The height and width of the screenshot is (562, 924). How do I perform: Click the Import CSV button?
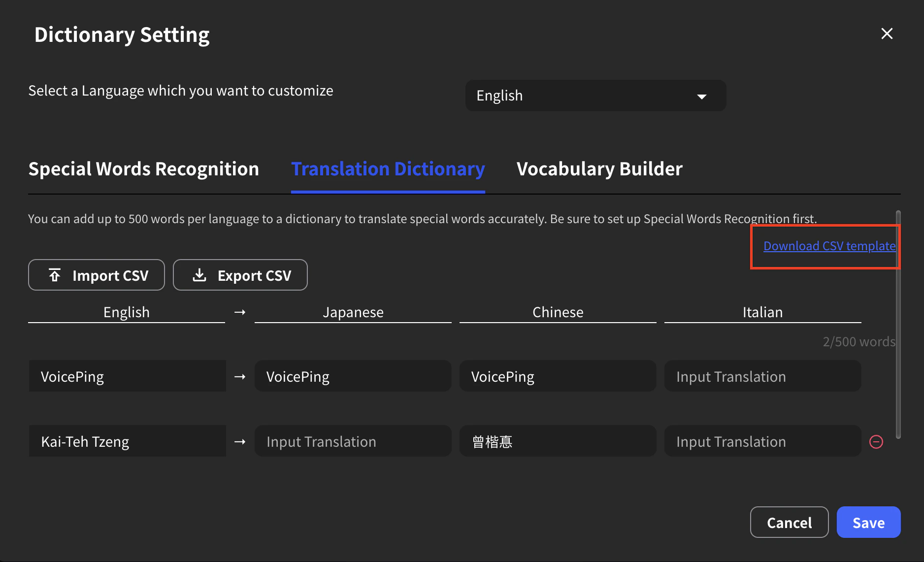click(x=96, y=275)
